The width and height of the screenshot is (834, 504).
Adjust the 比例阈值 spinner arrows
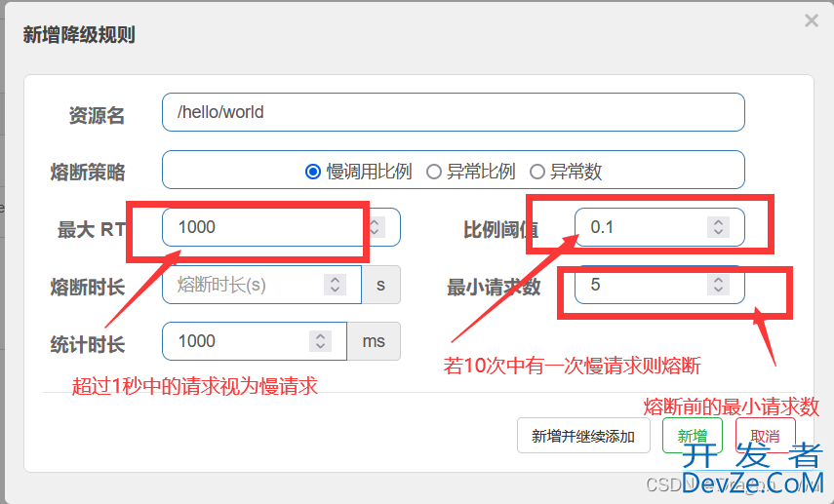pos(718,227)
